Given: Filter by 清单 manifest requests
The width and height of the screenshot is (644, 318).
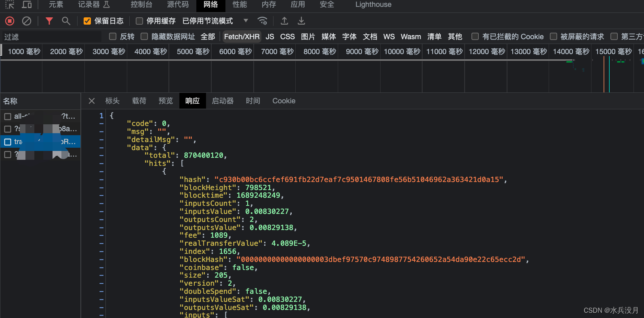Looking at the screenshot, I should point(434,36).
